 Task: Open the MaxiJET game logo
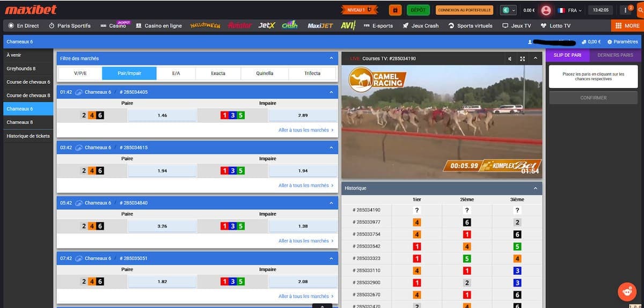tap(320, 25)
